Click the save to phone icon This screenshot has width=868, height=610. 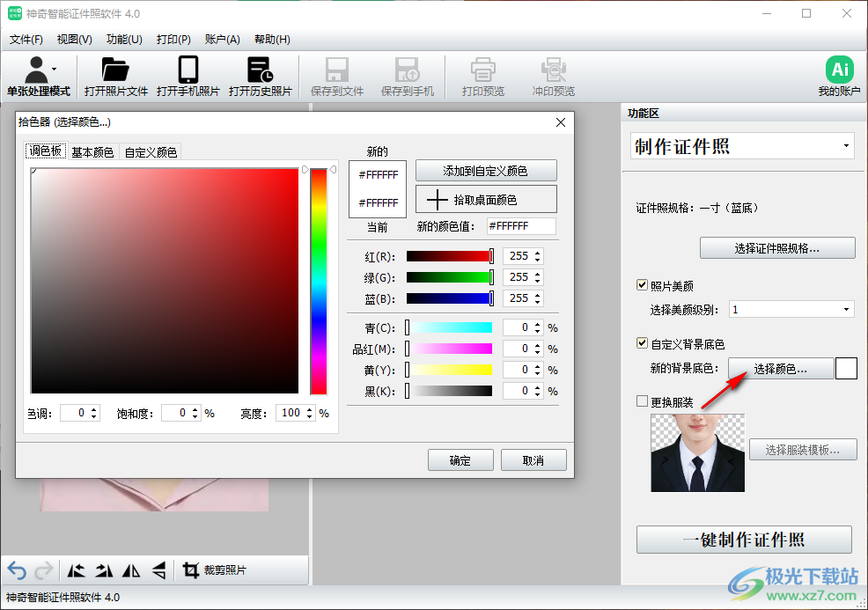pos(407,70)
